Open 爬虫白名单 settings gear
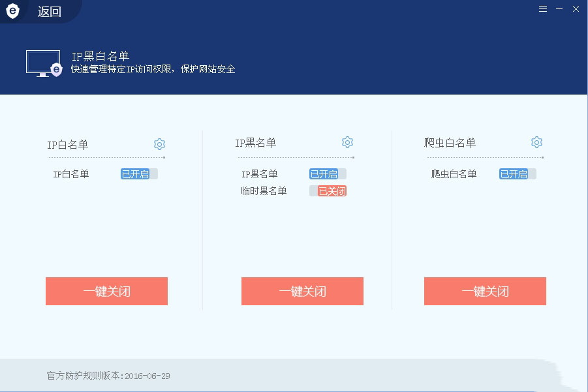This screenshot has width=588, height=392. point(536,142)
